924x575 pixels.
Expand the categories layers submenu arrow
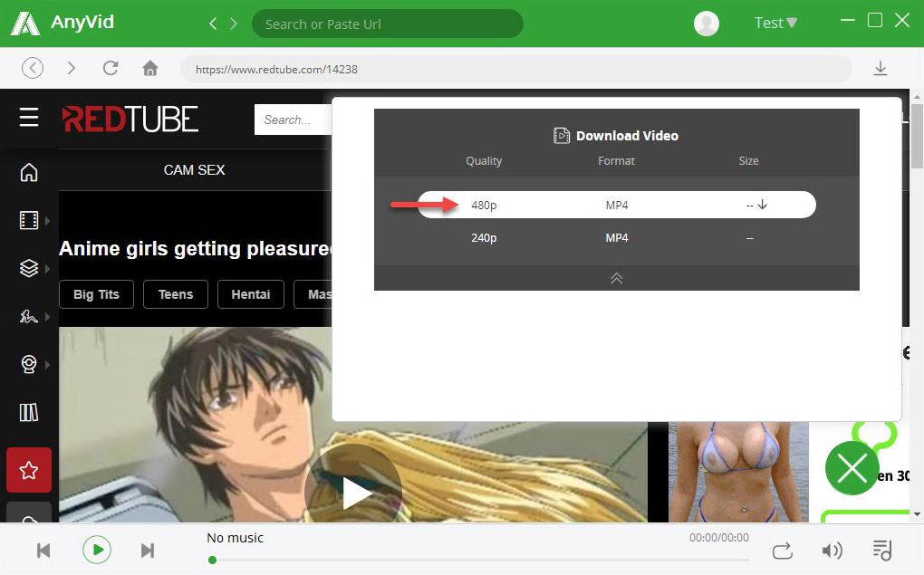point(48,269)
